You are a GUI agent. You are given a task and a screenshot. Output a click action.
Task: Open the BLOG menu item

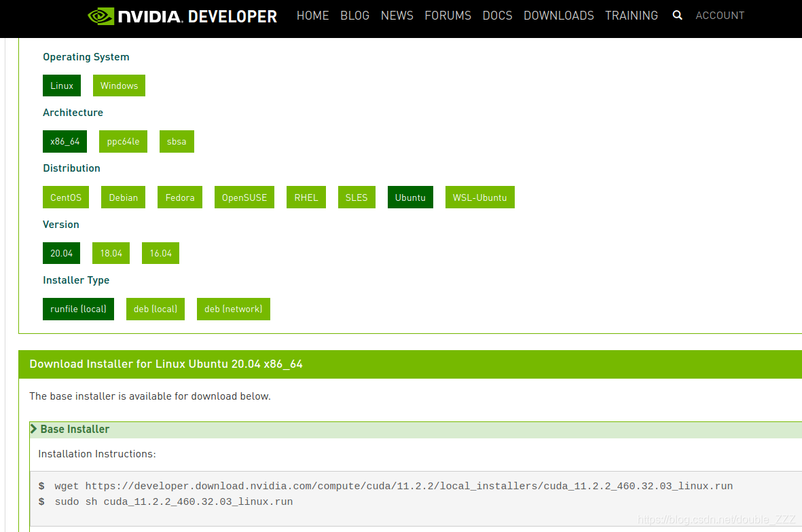pos(355,16)
